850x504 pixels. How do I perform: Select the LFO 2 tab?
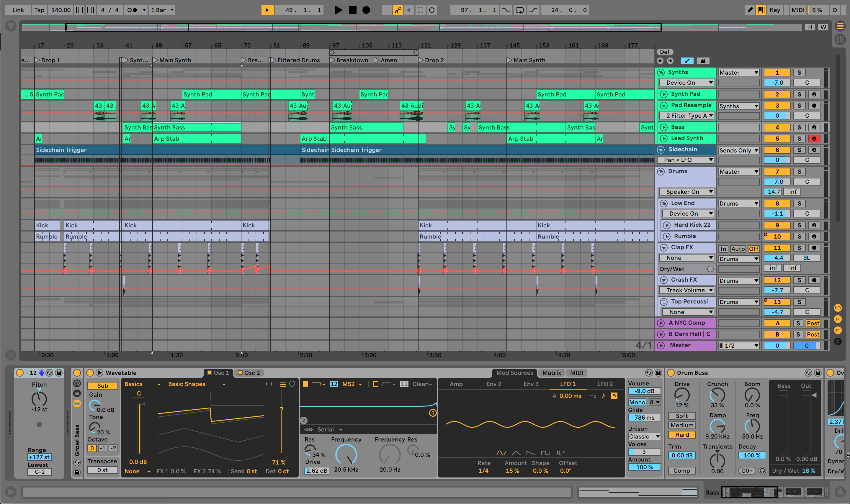coord(605,384)
